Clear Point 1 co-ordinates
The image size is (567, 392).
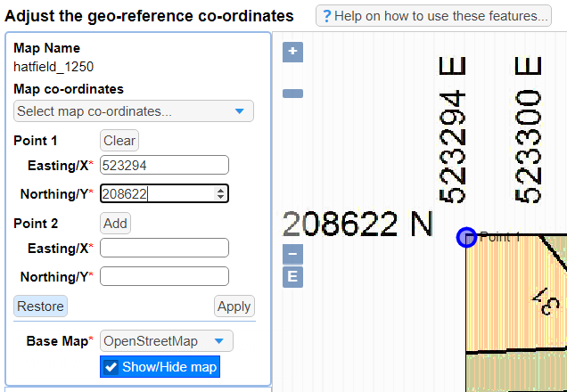click(x=119, y=141)
